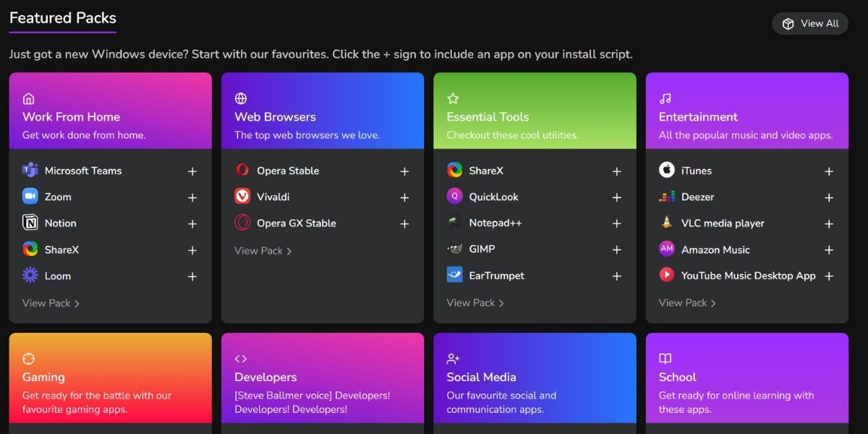Screen dimensions: 868x434
Task: Add Notepad++ to the install script
Action: tap(617, 224)
